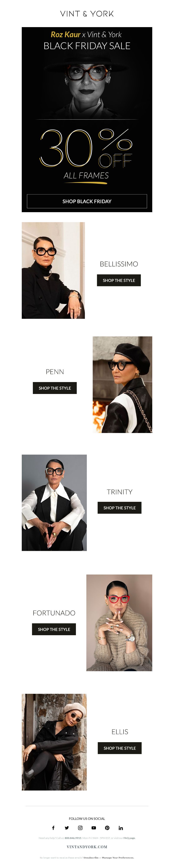The width and height of the screenshot is (174, 868).
Task: Visit the FAQ page link
Action: click(129, 838)
